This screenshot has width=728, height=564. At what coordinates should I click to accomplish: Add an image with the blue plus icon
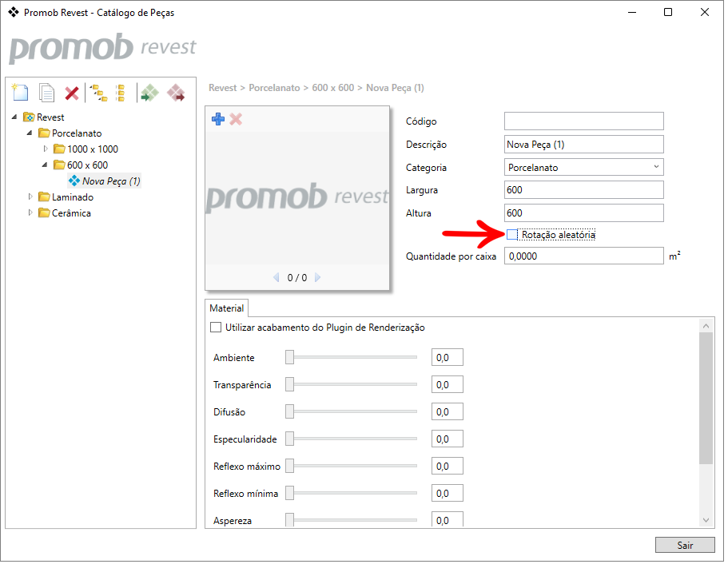218,120
